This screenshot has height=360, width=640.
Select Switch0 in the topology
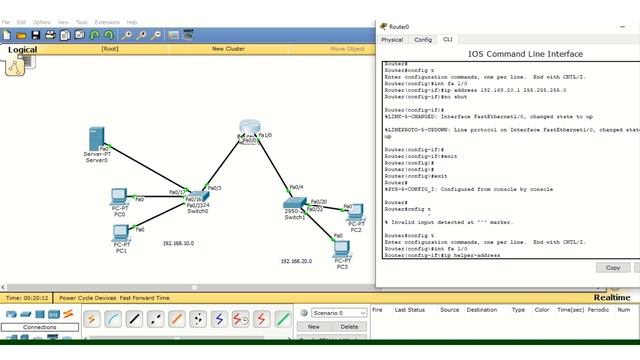coord(199,196)
